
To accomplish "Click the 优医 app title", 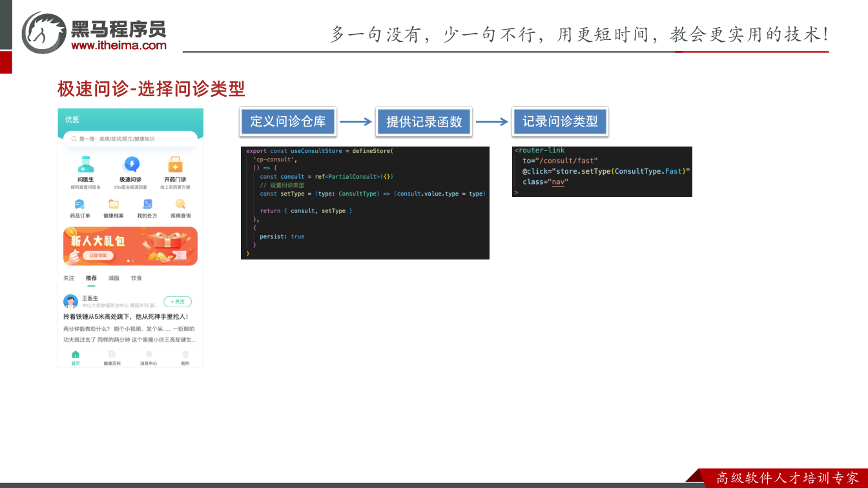I will [x=72, y=119].
